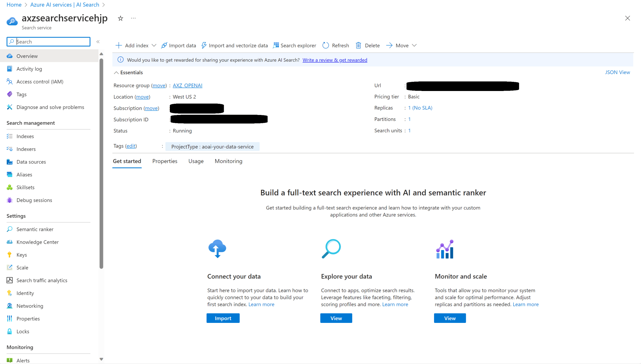Open the Search explorer tool

[x=295, y=45]
